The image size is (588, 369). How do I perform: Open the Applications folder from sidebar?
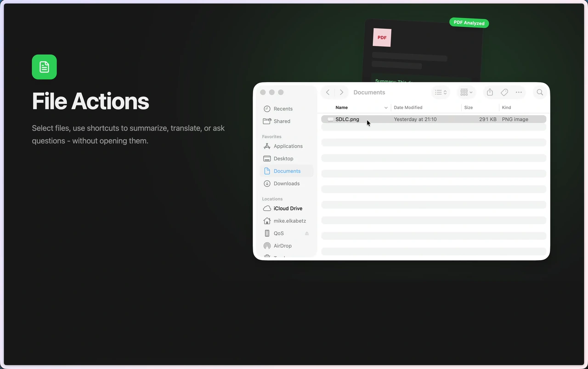click(288, 146)
